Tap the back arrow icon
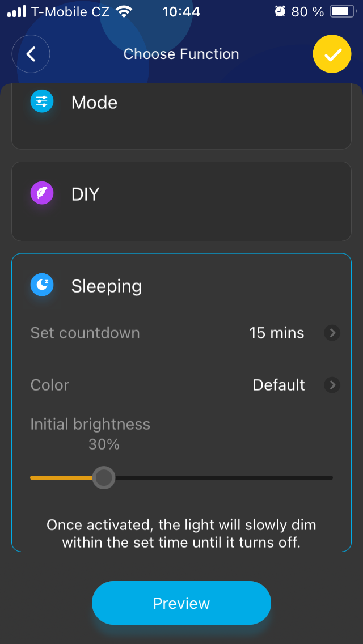The width and height of the screenshot is (363, 644). pyautogui.click(x=31, y=54)
